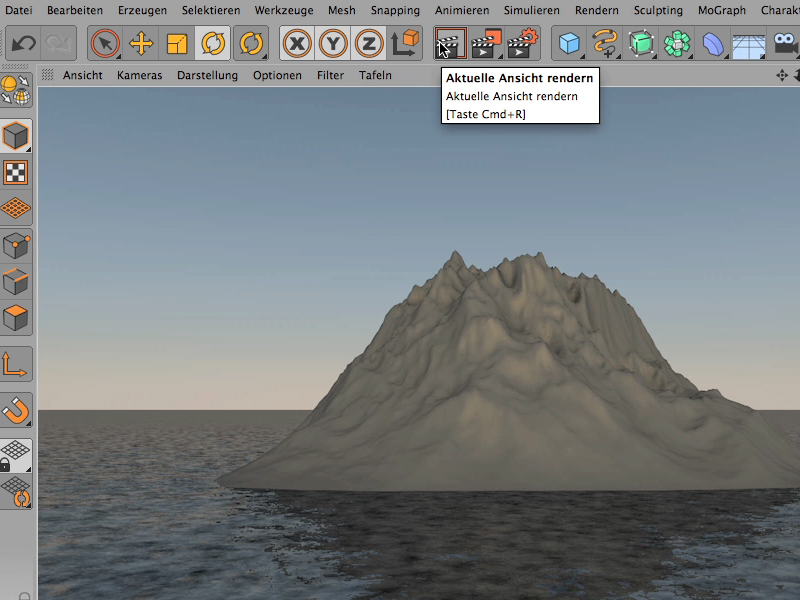Activate the Rotate tool
800x600 pixels.
coord(213,43)
